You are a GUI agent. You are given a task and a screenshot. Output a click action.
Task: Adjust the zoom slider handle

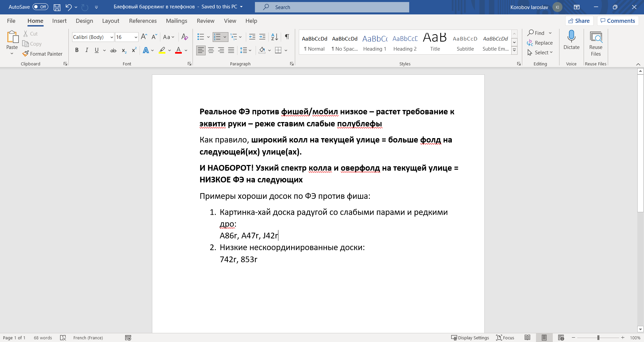[598, 338]
